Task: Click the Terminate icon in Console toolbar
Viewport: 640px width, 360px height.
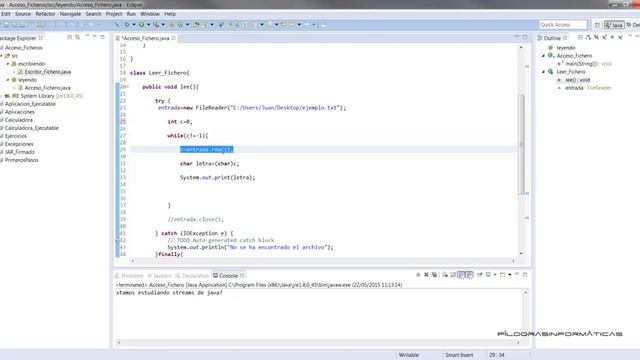Action: click(418, 275)
